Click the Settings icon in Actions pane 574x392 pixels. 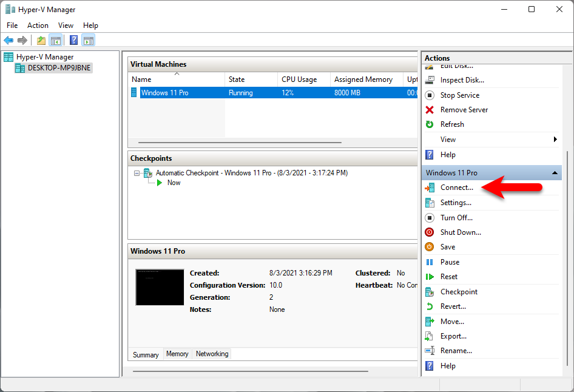point(430,203)
